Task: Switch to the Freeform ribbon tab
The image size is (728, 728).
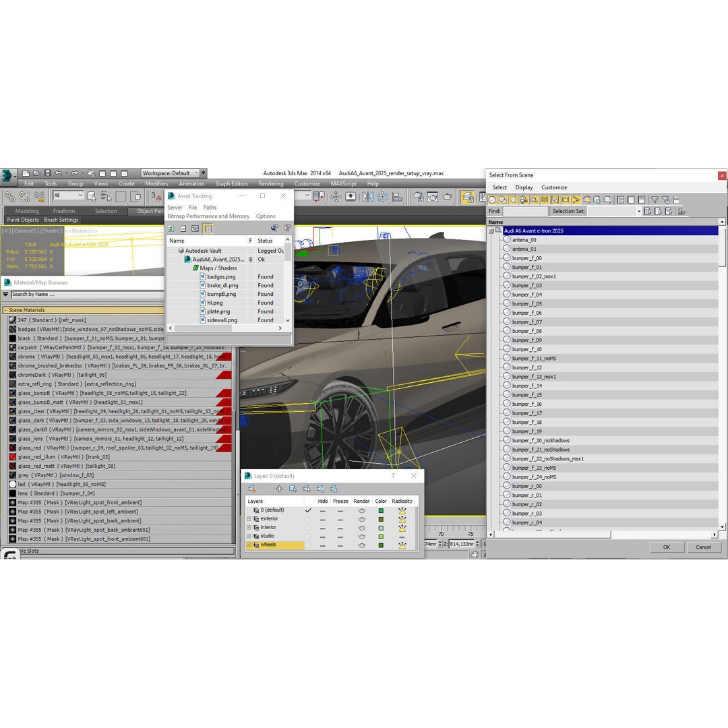Action: 63,211
